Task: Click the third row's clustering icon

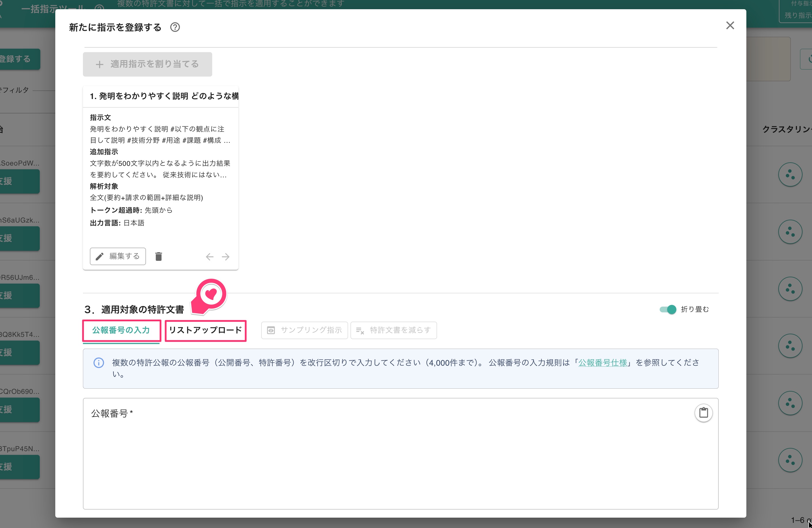Action: [x=790, y=289]
